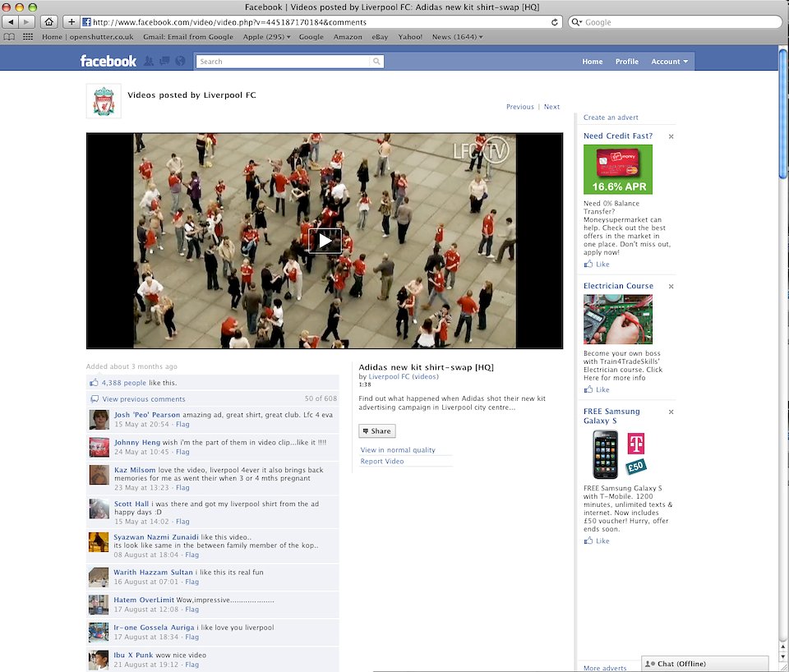Click Home in the Facebook navigation bar
The image size is (789, 672).
pyautogui.click(x=592, y=62)
